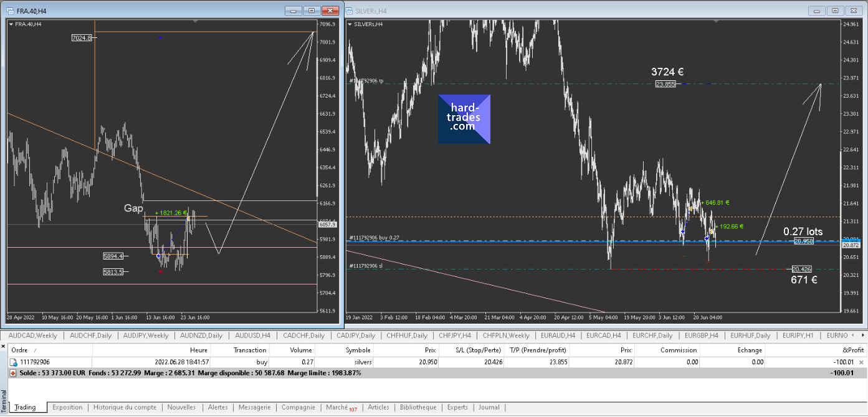
Task: Switch to the AUDUSD,H4 chart tab
Action: 253,335
